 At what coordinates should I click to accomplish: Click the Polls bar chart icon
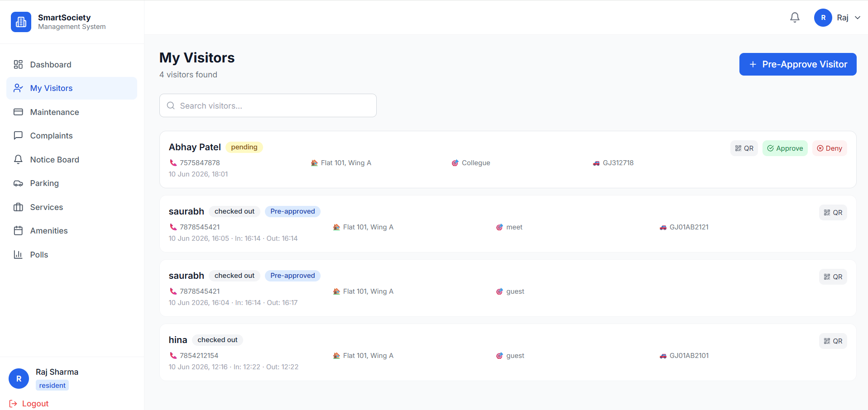point(18,255)
